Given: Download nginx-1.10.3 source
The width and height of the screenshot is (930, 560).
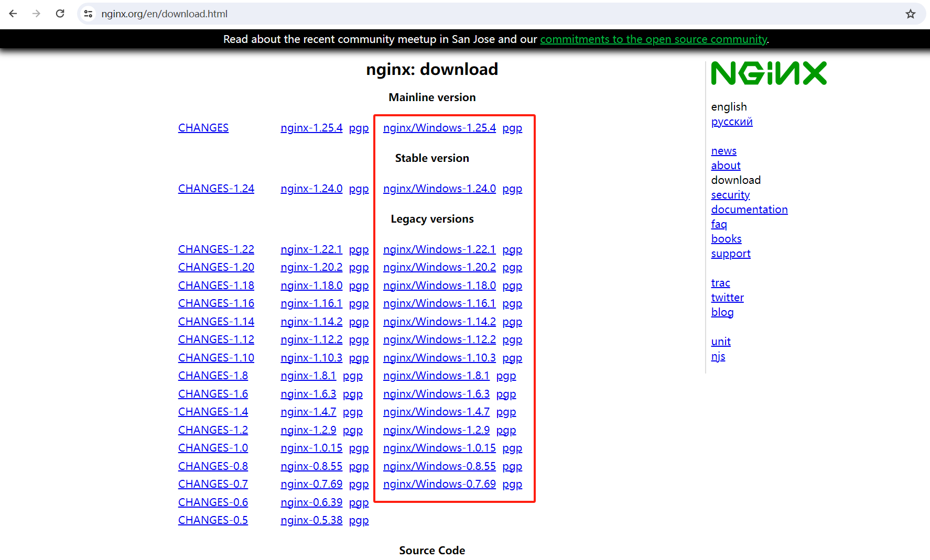Looking at the screenshot, I should point(311,358).
